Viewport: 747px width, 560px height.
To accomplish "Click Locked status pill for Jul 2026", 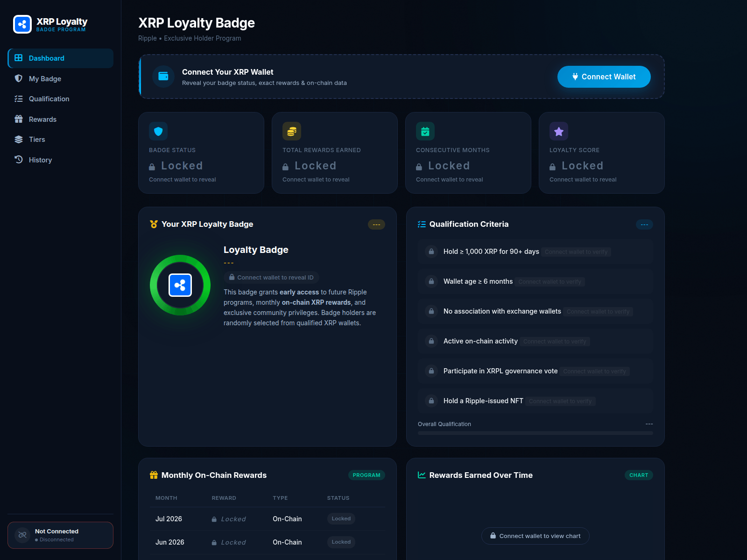I will 341,518.
